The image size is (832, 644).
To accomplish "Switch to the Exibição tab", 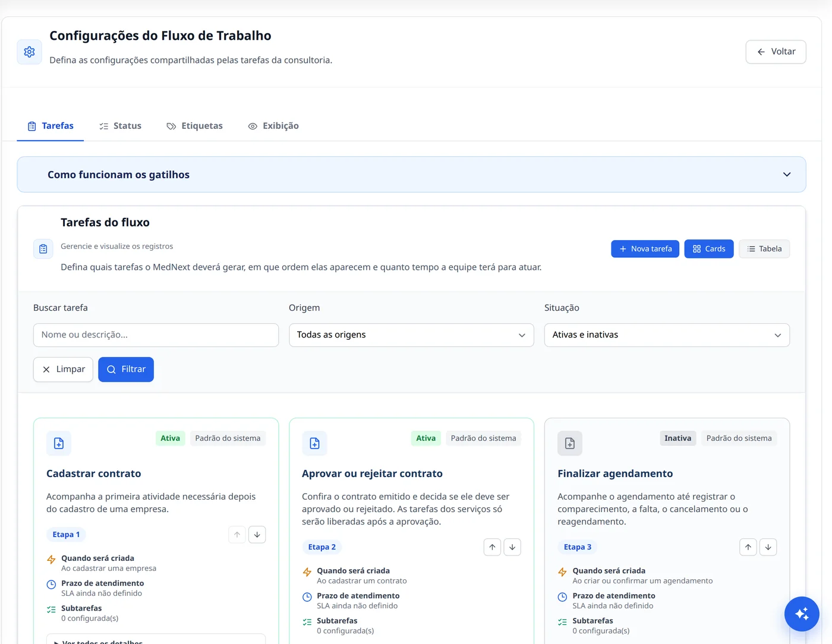I will [273, 126].
